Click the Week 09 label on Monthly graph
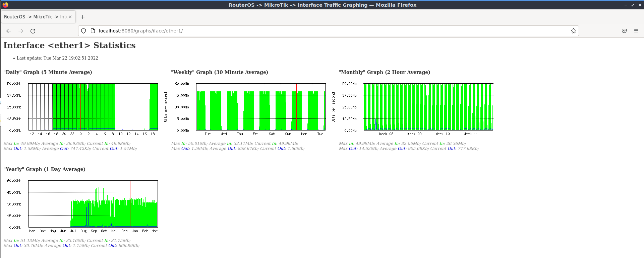The width and height of the screenshot is (644, 258). [414, 134]
